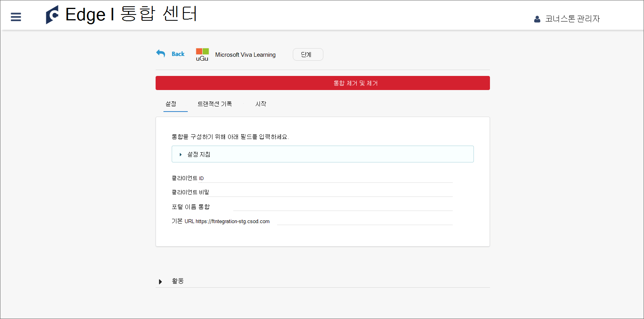Click the Microsoft Viva Learning title text
644x319 pixels.
pos(245,55)
